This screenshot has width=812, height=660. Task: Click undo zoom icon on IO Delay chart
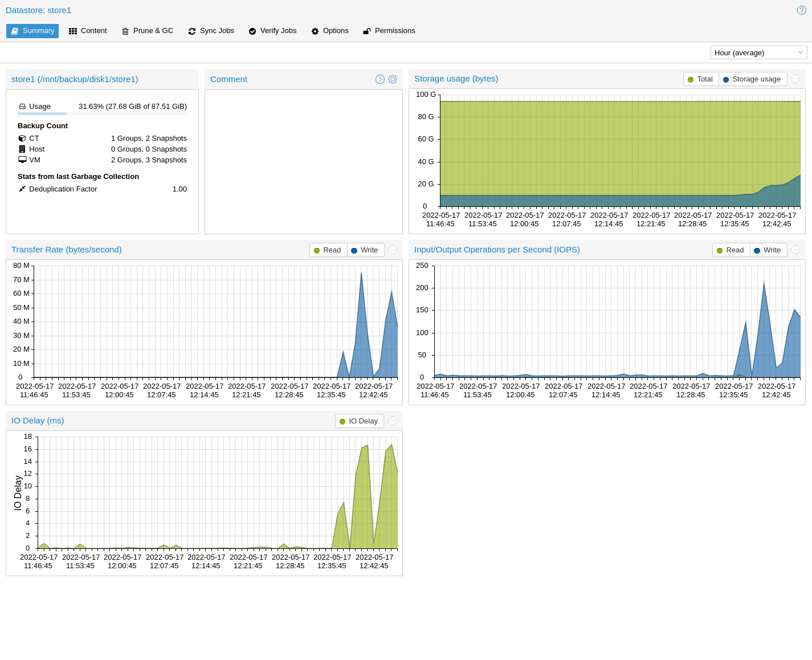393,421
